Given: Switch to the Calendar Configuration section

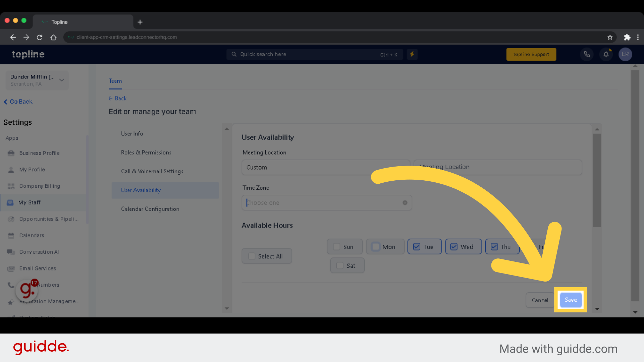Looking at the screenshot, I should point(150,208).
